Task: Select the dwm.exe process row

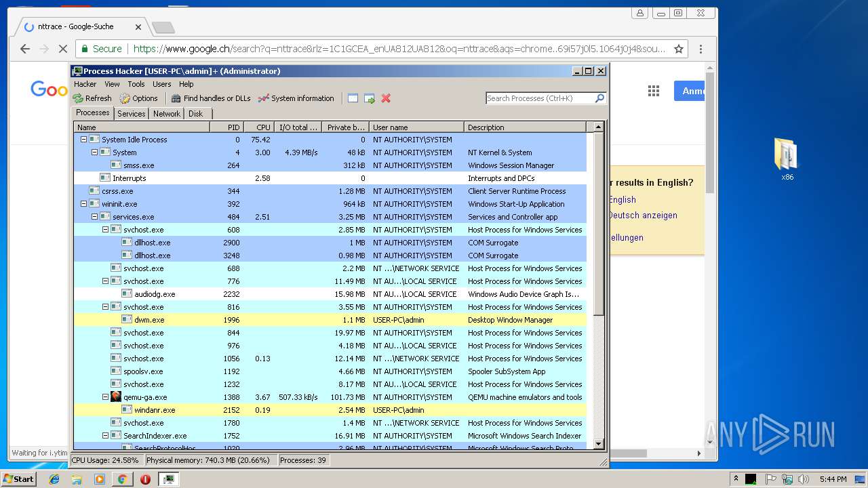Action: click(x=330, y=320)
